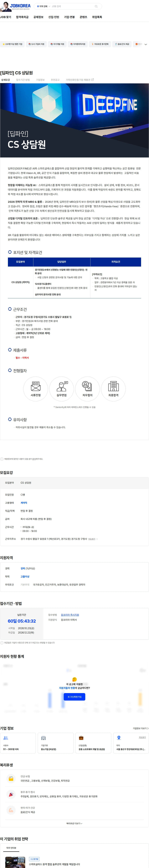
Task: Open the 합격축하금 menu
Action: pyautogui.click(x=22, y=17)
